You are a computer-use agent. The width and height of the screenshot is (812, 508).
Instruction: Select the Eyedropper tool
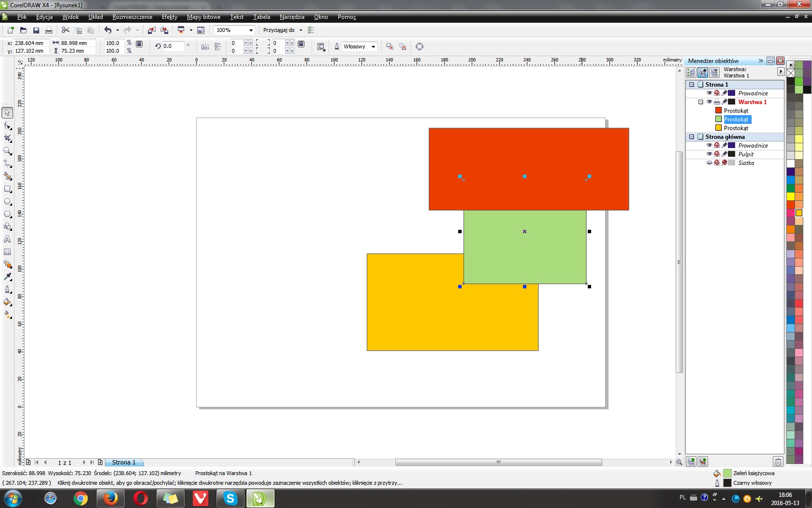(x=7, y=277)
